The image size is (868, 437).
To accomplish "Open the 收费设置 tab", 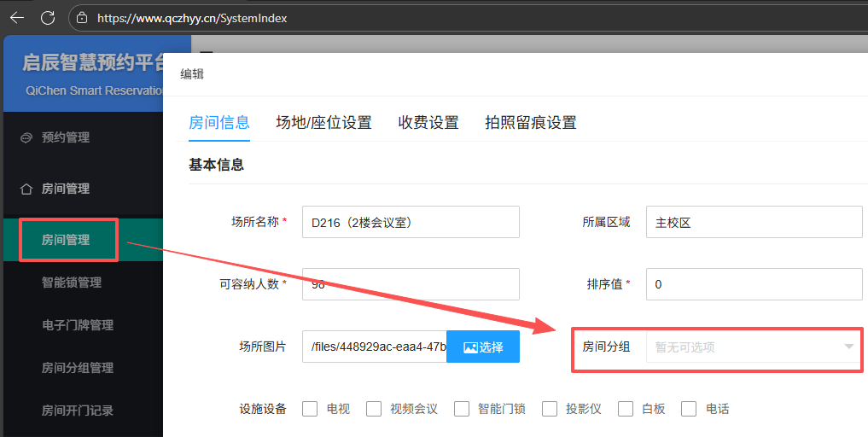I will [428, 123].
